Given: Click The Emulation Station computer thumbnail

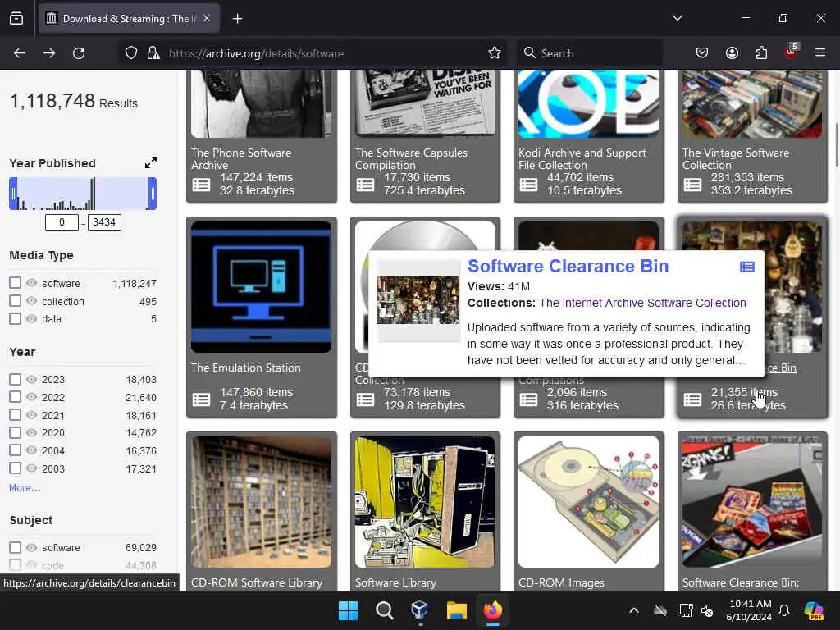Looking at the screenshot, I should coord(262,287).
